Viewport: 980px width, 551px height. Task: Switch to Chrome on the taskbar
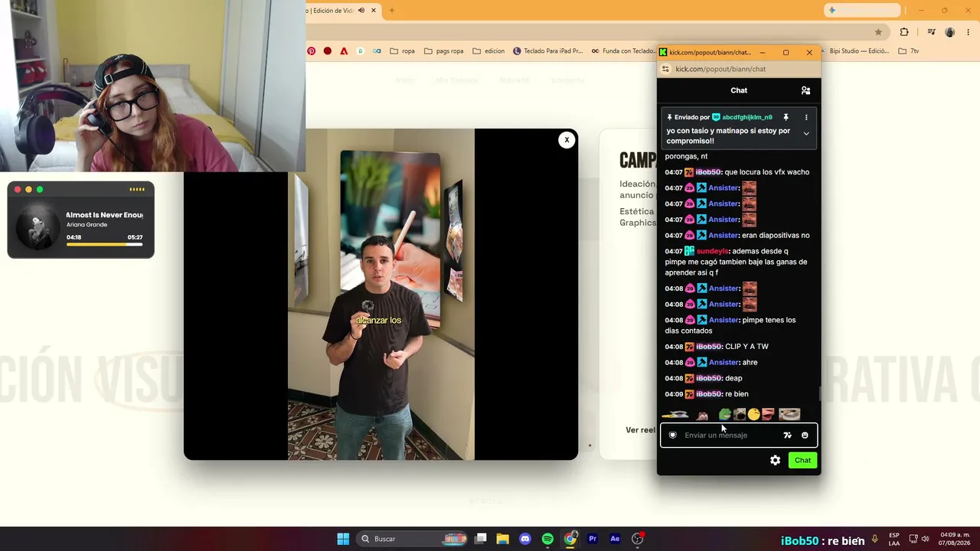(570, 539)
